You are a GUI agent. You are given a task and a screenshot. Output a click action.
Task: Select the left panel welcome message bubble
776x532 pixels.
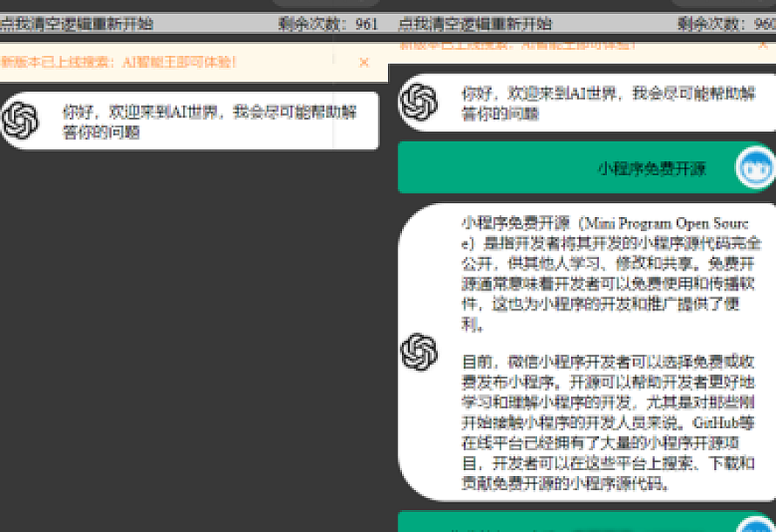209,121
